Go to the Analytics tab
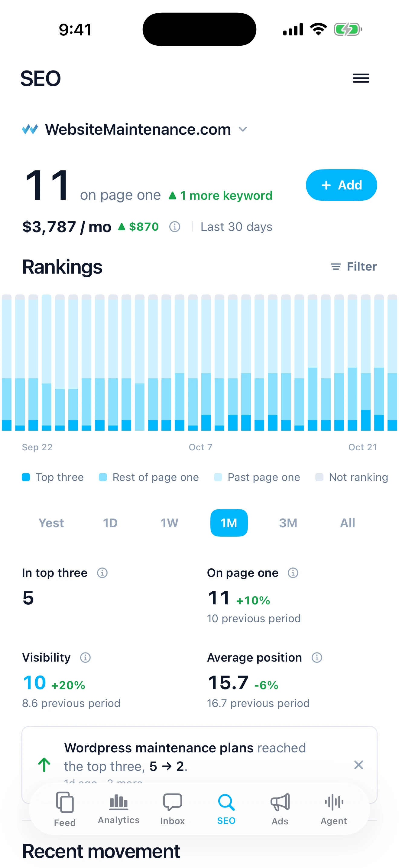399x868 pixels. (x=119, y=809)
